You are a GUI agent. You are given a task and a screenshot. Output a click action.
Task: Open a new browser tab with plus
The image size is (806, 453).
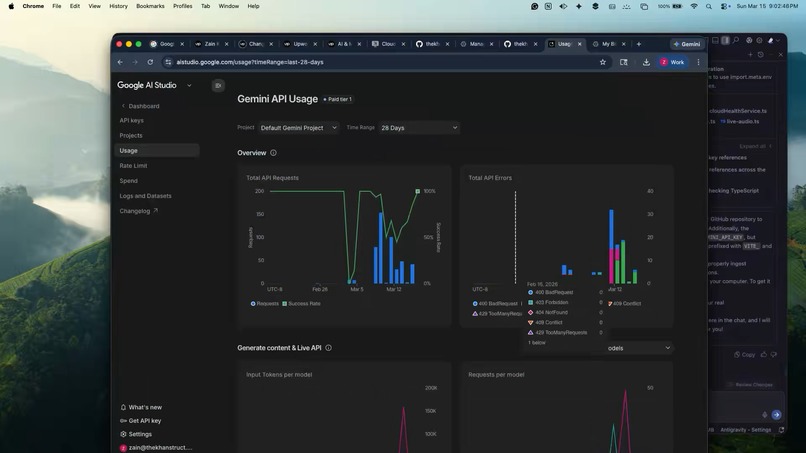click(x=638, y=44)
